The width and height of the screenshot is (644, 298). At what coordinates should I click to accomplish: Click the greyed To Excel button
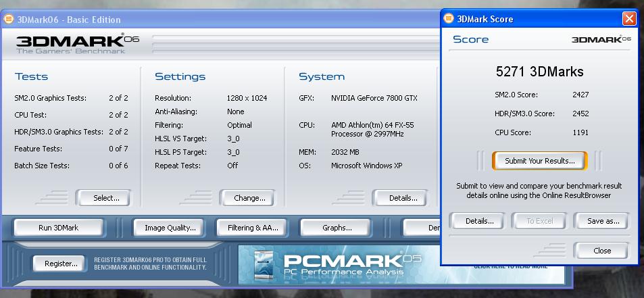(x=540, y=221)
